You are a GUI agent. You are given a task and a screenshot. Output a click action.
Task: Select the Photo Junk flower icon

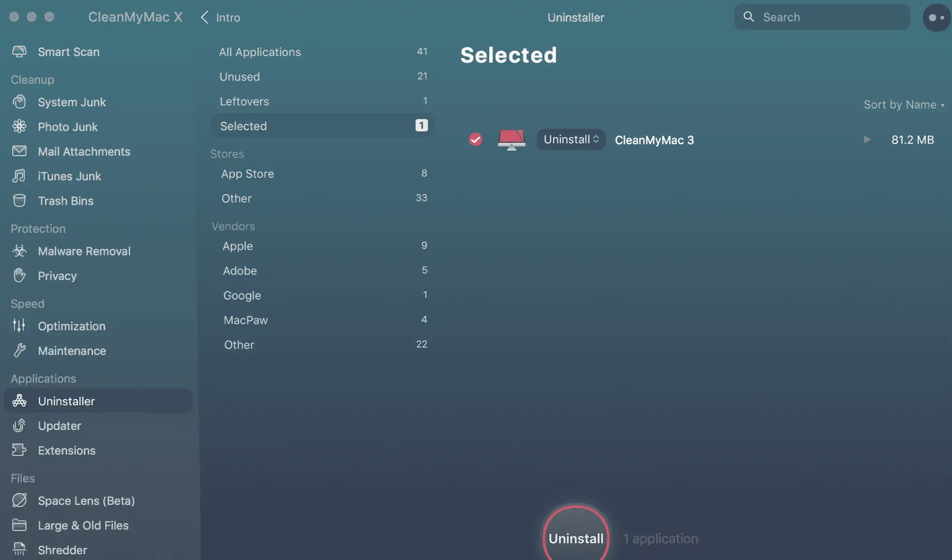point(19,126)
